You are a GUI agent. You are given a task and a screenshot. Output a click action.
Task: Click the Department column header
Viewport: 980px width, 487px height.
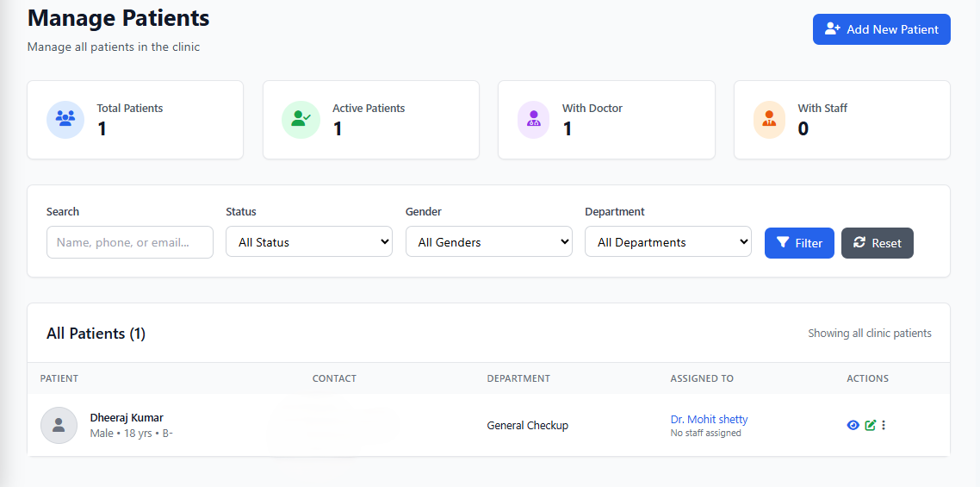pos(518,378)
